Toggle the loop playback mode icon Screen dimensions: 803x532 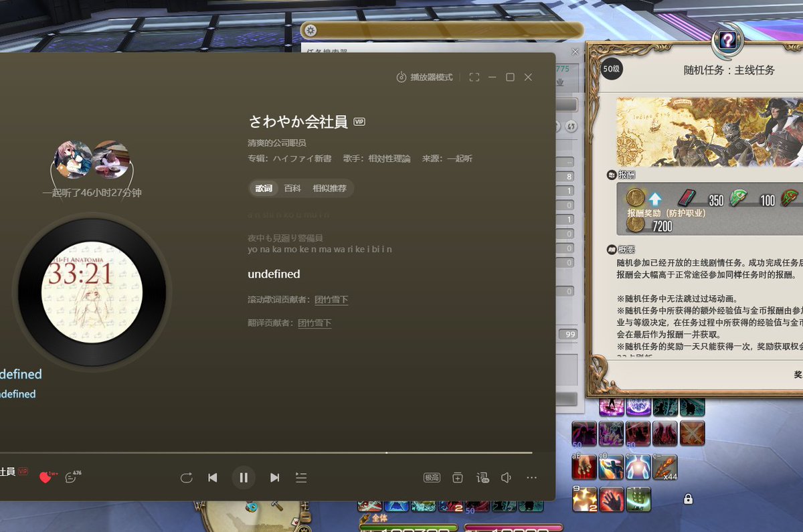pos(187,478)
